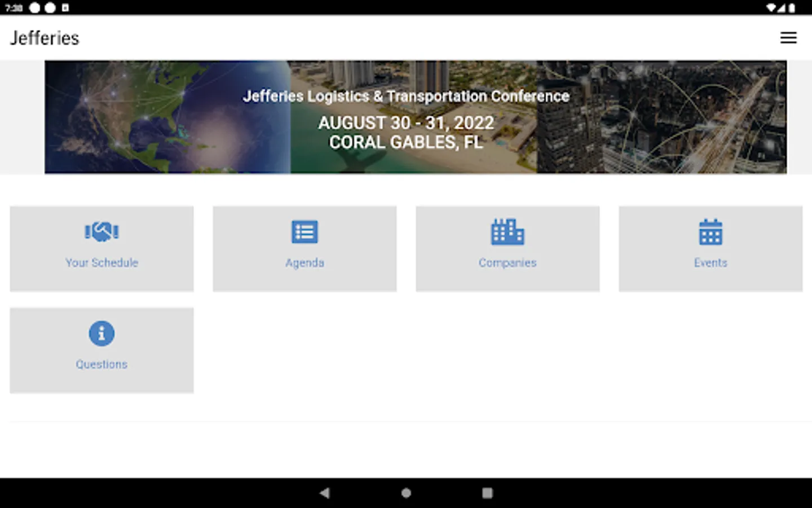Tap the Android recent apps square
Image resolution: width=812 pixels, height=508 pixels.
tap(487, 493)
